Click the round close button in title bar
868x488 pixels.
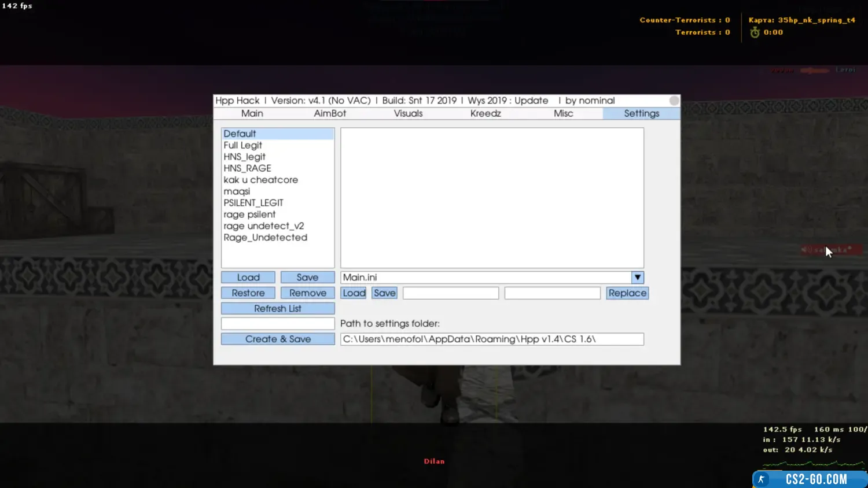(x=674, y=101)
